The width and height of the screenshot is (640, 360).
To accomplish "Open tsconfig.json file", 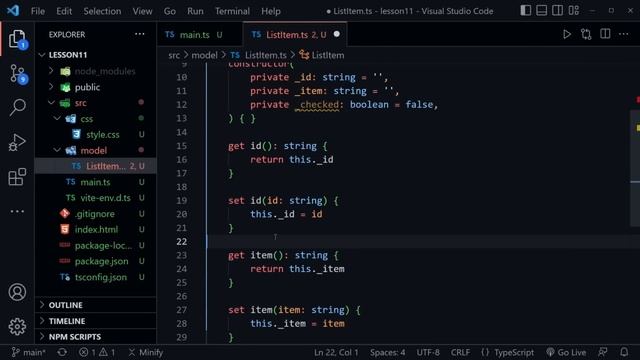I will click(x=96, y=277).
